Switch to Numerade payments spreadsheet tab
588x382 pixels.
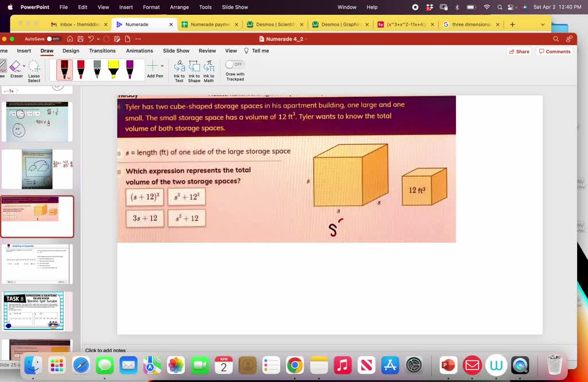coord(209,24)
